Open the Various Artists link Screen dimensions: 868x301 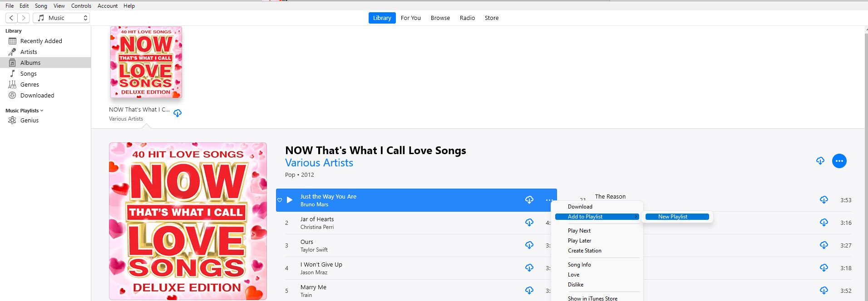pos(319,163)
